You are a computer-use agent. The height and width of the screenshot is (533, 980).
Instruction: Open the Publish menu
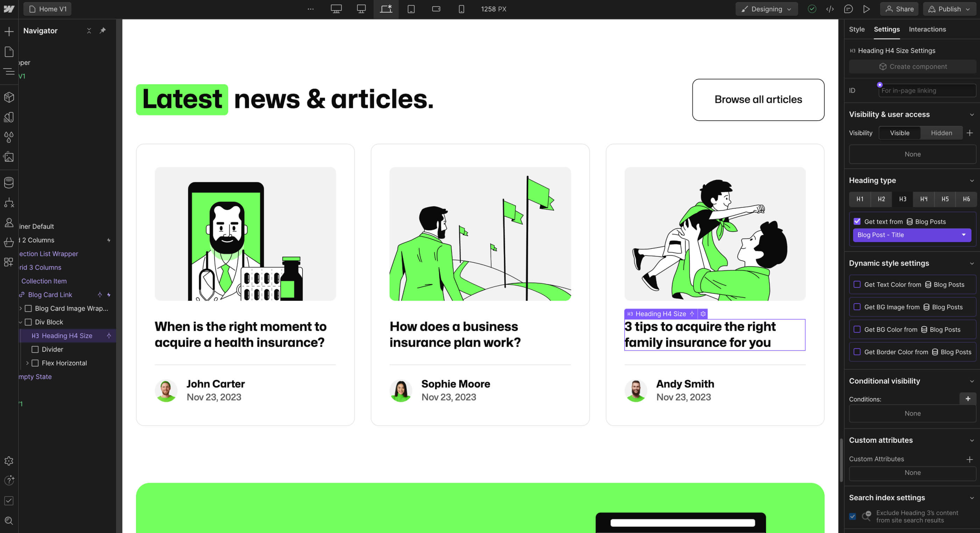pyautogui.click(x=949, y=9)
